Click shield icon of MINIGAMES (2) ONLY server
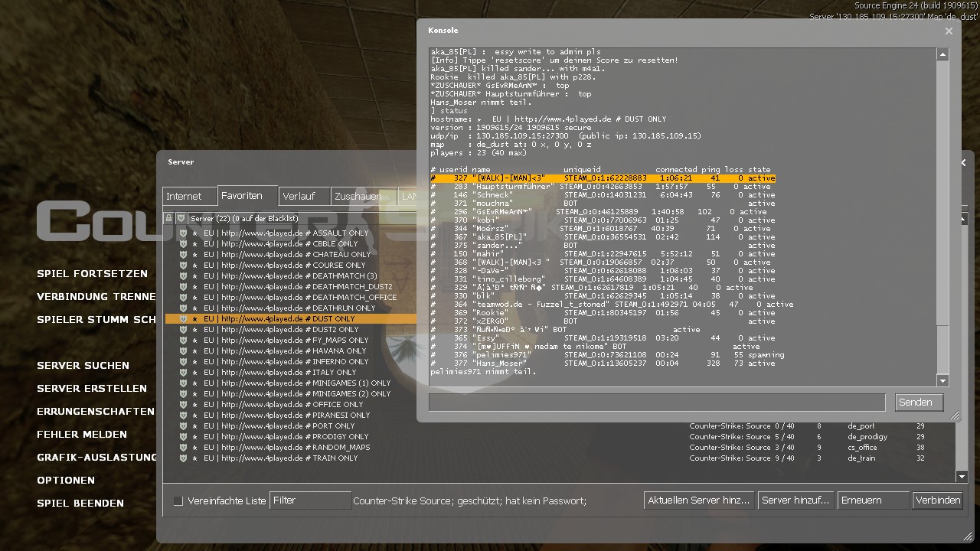 (183, 394)
